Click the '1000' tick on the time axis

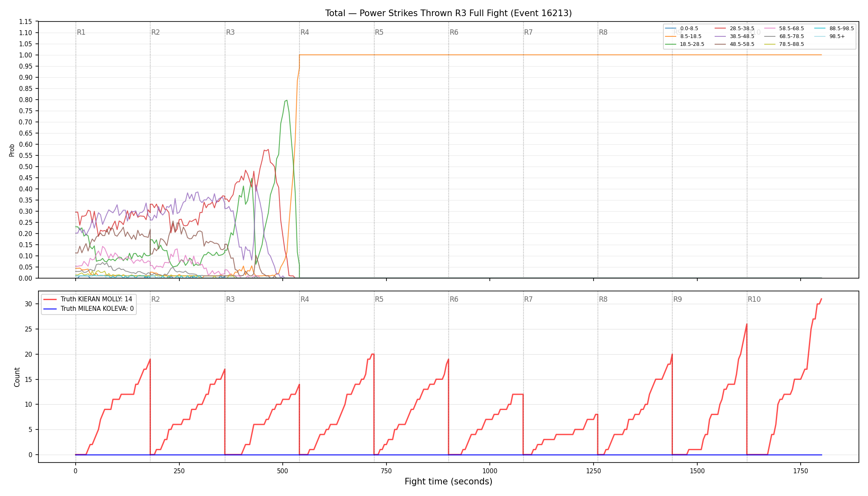(x=490, y=471)
